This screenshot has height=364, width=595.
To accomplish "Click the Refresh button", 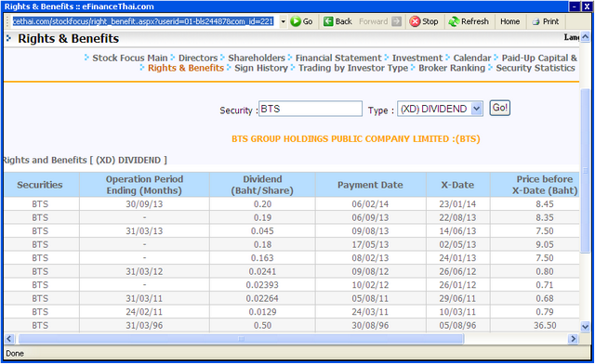I will pos(469,21).
